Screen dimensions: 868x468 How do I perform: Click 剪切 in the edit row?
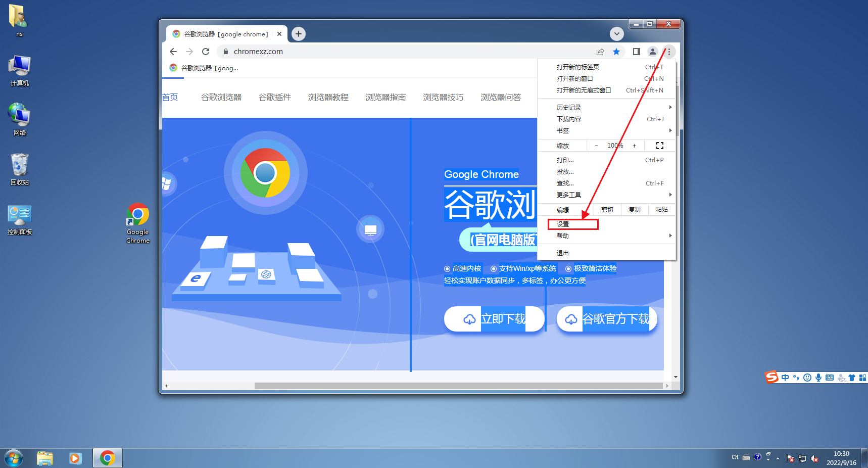pos(607,210)
